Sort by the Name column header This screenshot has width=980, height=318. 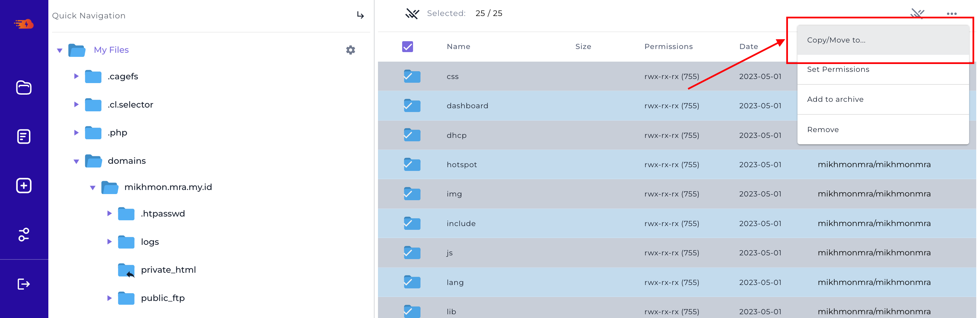[458, 46]
